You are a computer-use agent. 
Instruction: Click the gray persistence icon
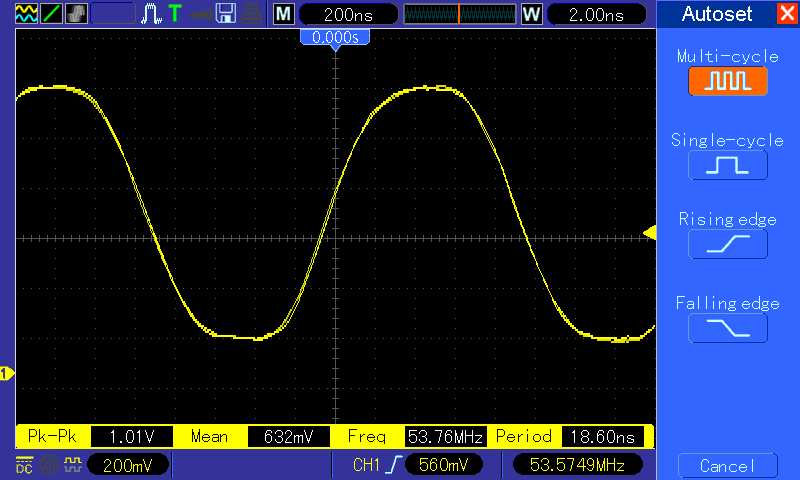coord(77,13)
